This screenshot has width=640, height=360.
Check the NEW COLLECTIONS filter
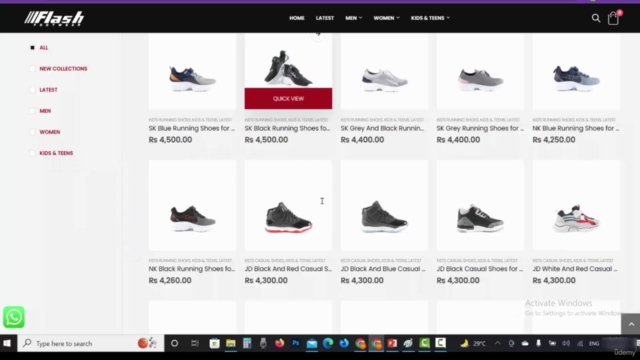tap(32, 69)
